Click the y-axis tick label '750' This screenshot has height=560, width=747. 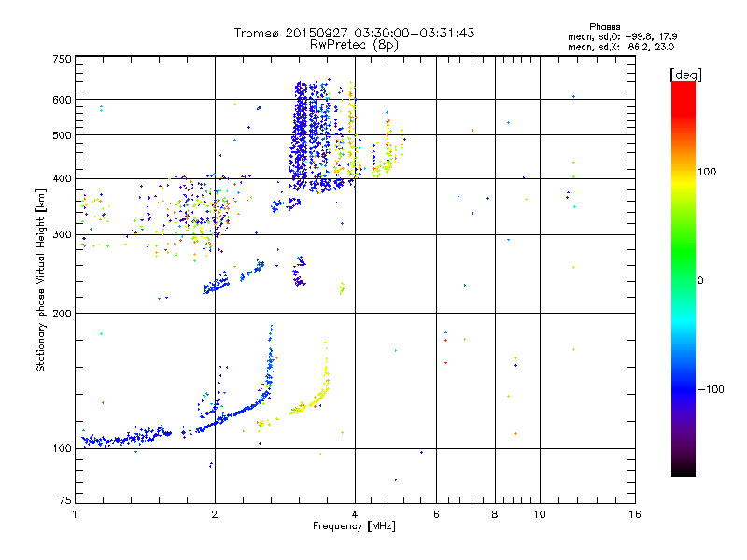[x=63, y=59]
